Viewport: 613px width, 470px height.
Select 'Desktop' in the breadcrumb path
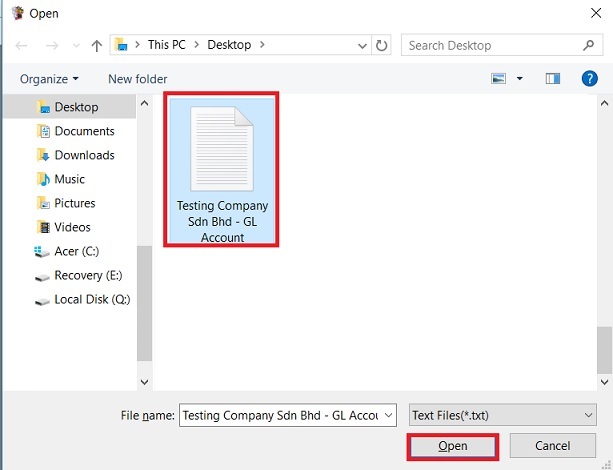[x=229, y=45]
